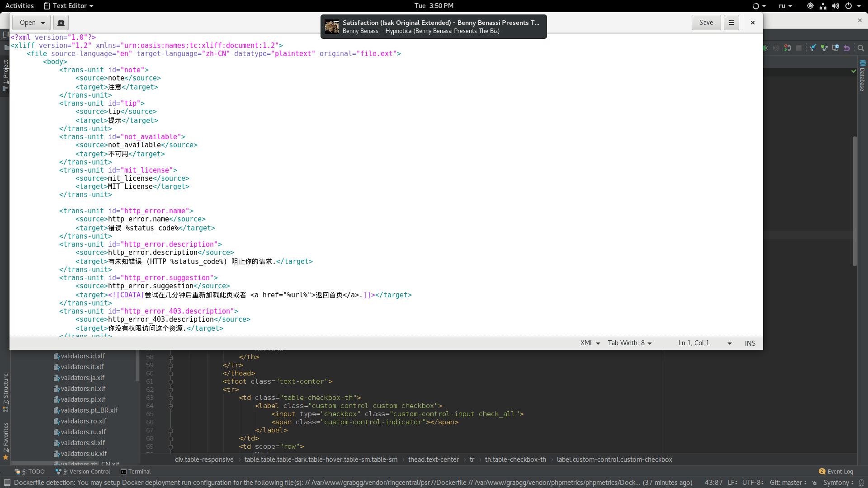Open Activities overview
Screen dimensions: 868x488
[19, 6]
